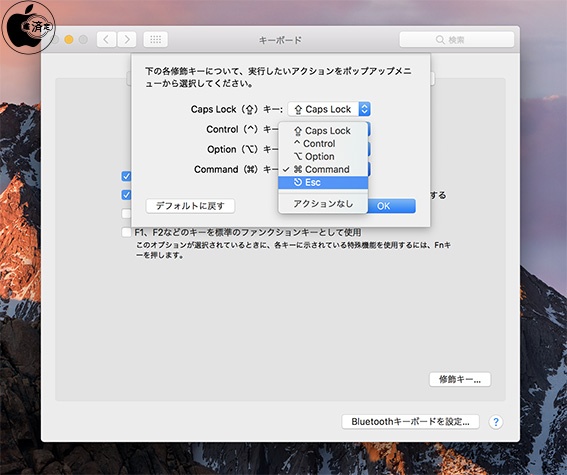Go forward with the right chevron toolbar button
Screen dimensions: 567x475
point(127,39)
